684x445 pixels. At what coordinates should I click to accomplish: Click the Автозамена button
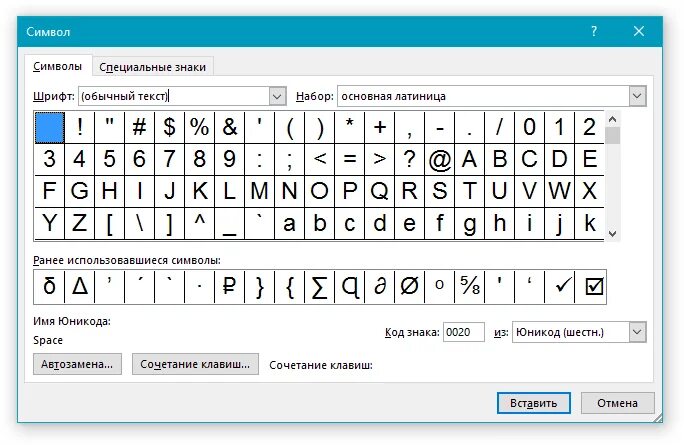click(x=77, y=364)
